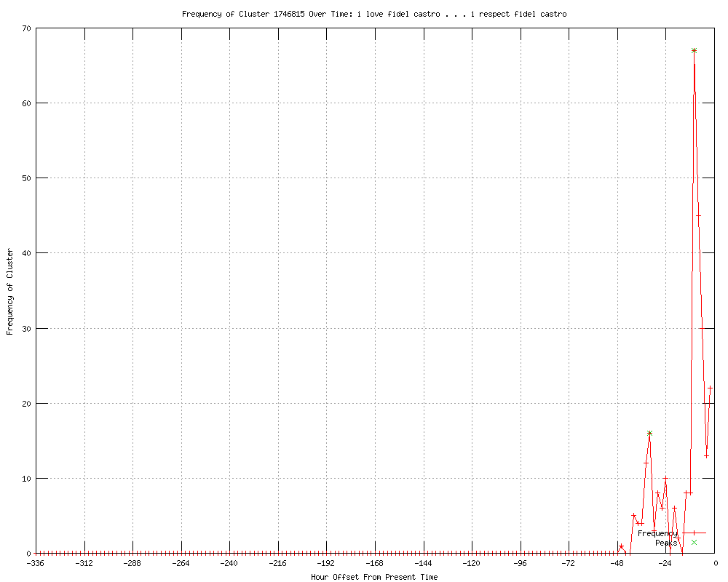Click the final data point at frequency 22
Viewport: 728px width, 582px height.
click(x=710, y=388)
